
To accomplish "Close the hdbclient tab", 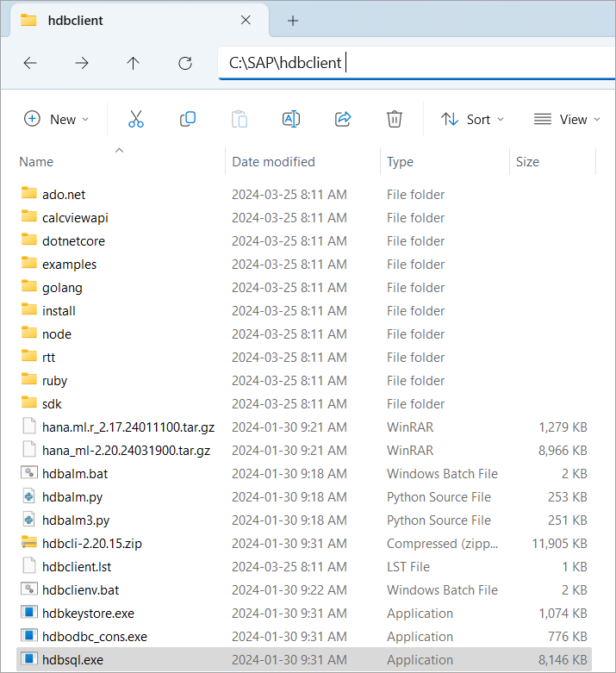I will point(246,20).
